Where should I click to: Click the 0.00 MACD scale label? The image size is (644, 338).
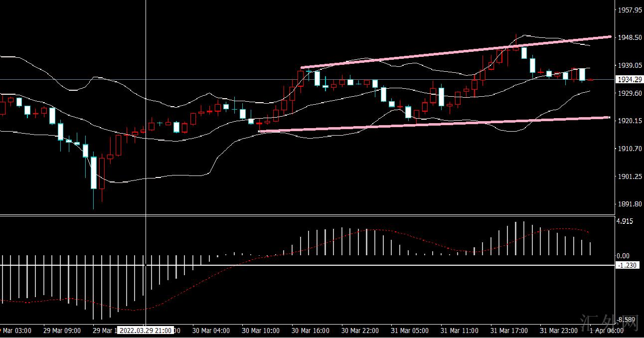[623, 256]
